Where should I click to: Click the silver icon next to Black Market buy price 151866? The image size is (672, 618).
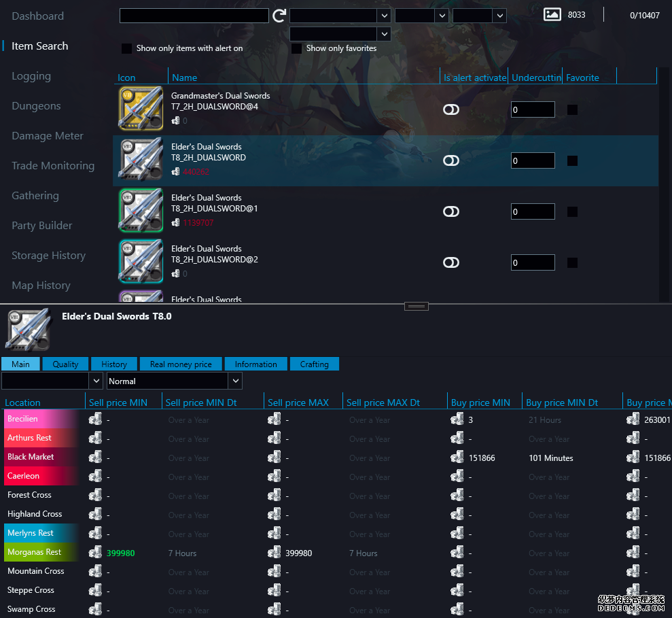coord(457,458)
